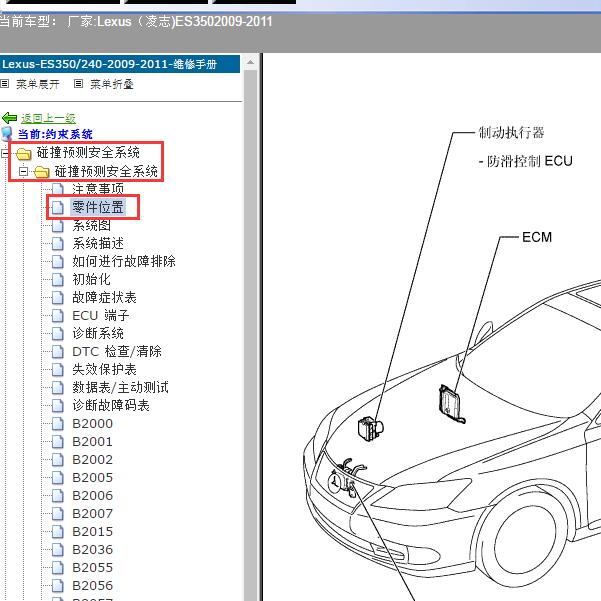Open trouble code B2007
The width and height of the screenshot is (601, 601).
pyautogui.click(x=92, y=514)
